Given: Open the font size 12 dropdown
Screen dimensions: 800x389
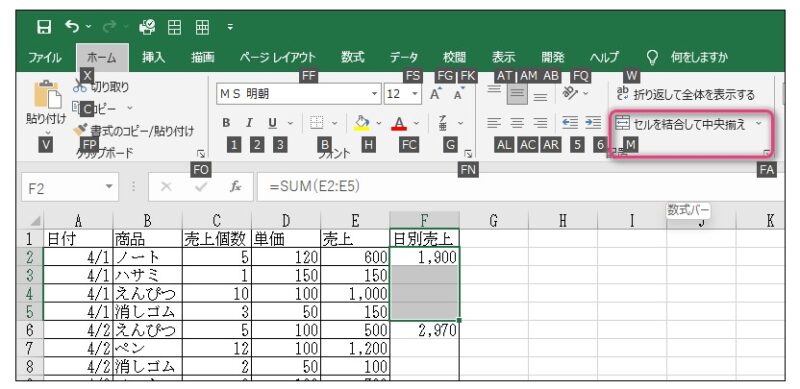Looking at the screenshot, I should coord(415,94).
